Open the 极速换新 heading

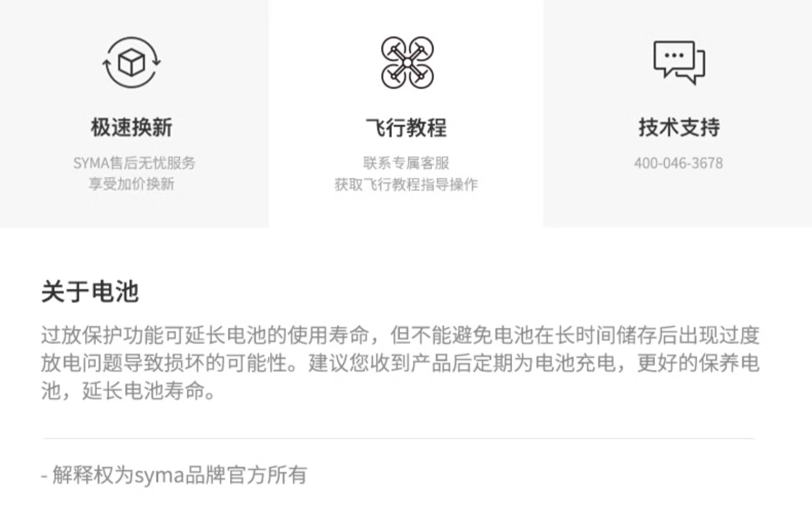[x=132, y=128]
